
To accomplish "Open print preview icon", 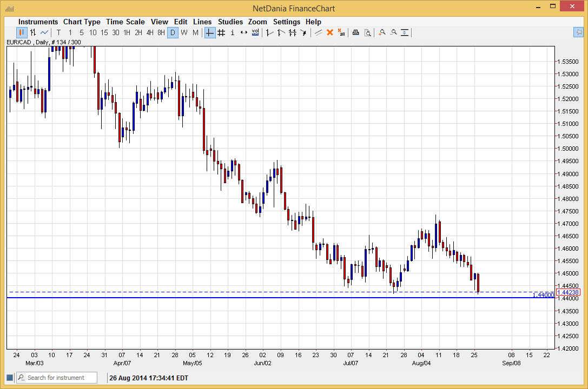I will click(367, 32).
